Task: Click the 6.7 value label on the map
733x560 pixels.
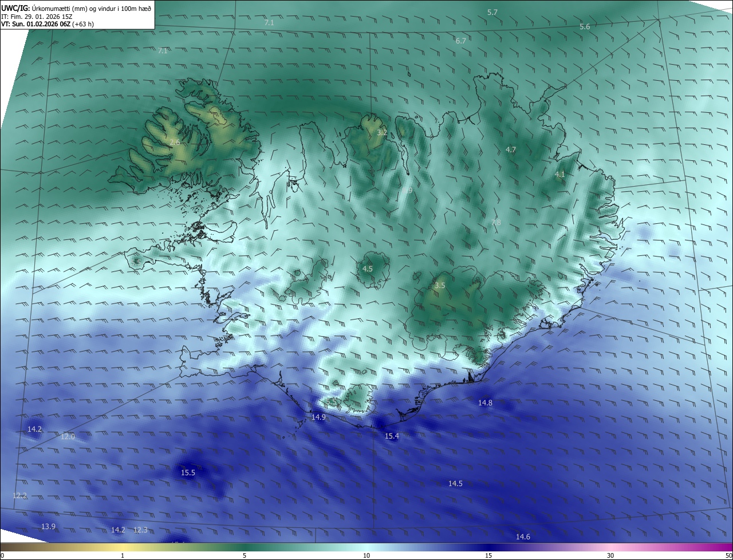Action: [x=460, y=41]
